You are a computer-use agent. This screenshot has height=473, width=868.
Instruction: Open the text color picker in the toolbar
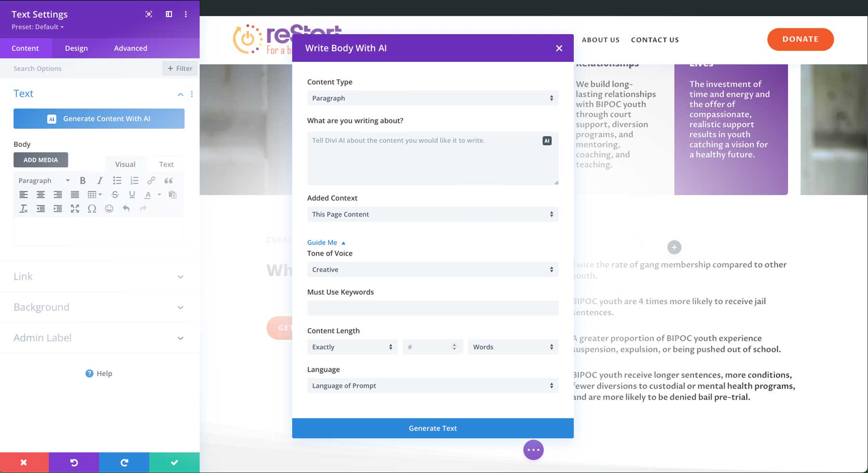(148, 195)
